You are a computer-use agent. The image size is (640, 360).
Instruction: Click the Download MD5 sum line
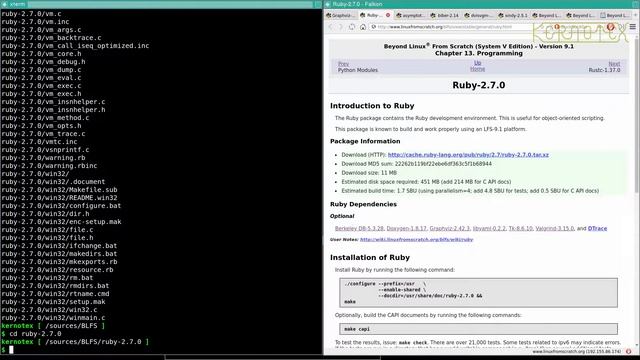(x=416, y=164)
